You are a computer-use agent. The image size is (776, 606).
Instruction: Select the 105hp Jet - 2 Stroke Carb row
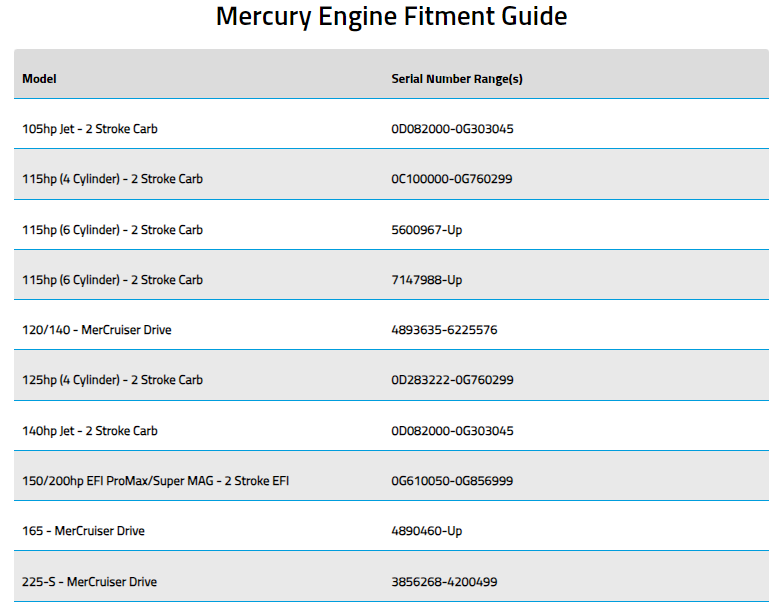coord(90,129)
